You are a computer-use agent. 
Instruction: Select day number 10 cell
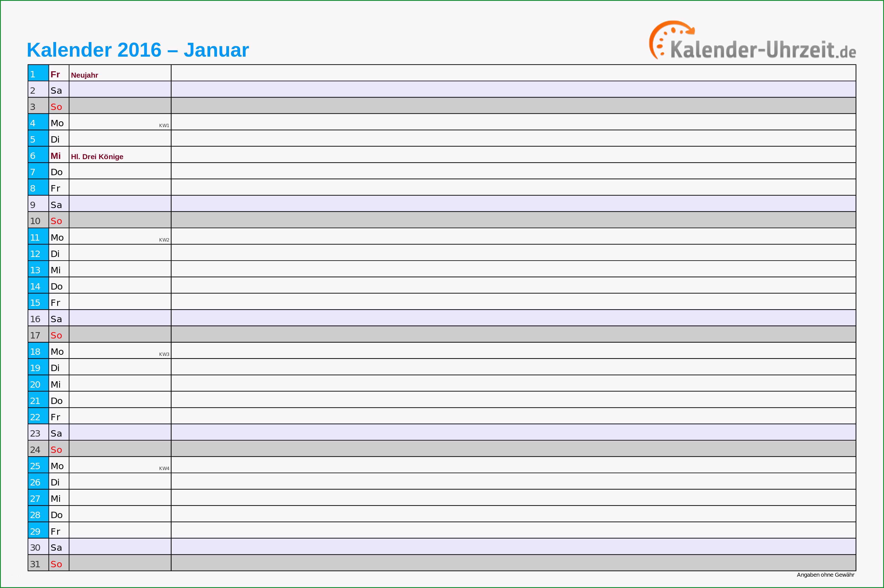tap(38, 220)
